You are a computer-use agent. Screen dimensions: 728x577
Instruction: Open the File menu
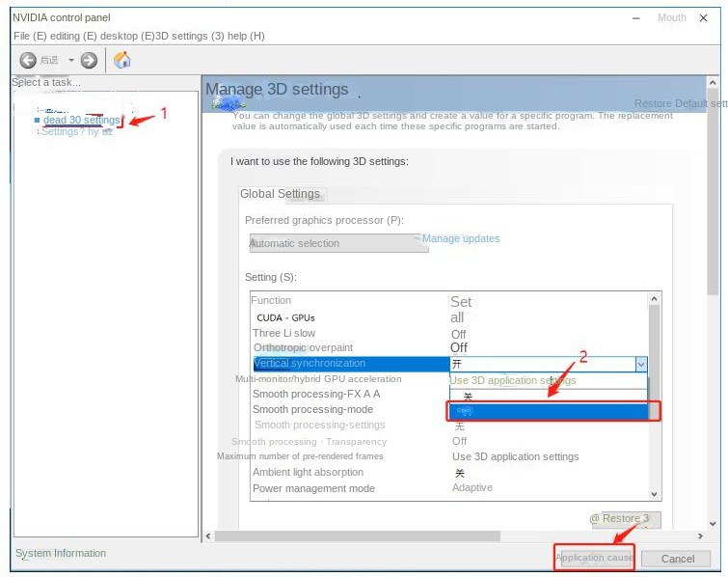(x=28, y=36)
